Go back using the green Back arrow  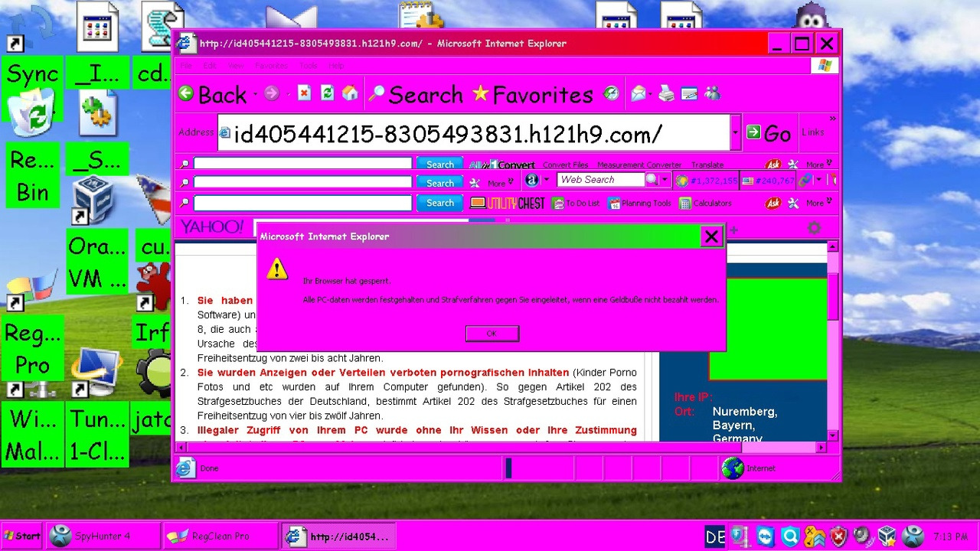[213, 94]
